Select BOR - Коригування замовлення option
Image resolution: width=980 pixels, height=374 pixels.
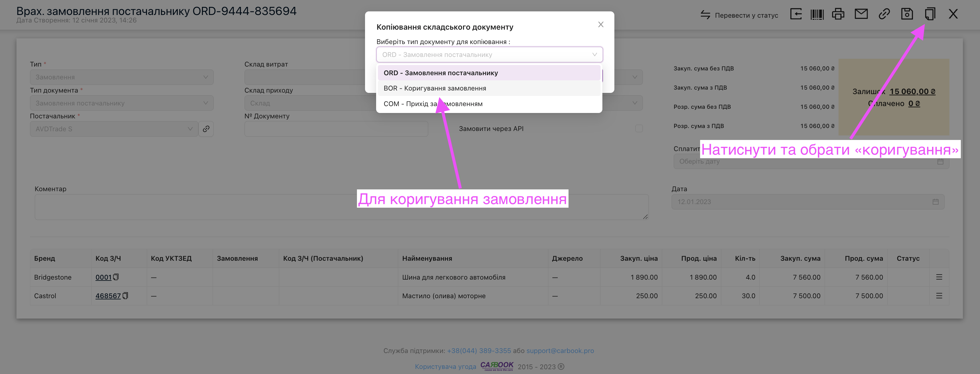pos(435,88)
